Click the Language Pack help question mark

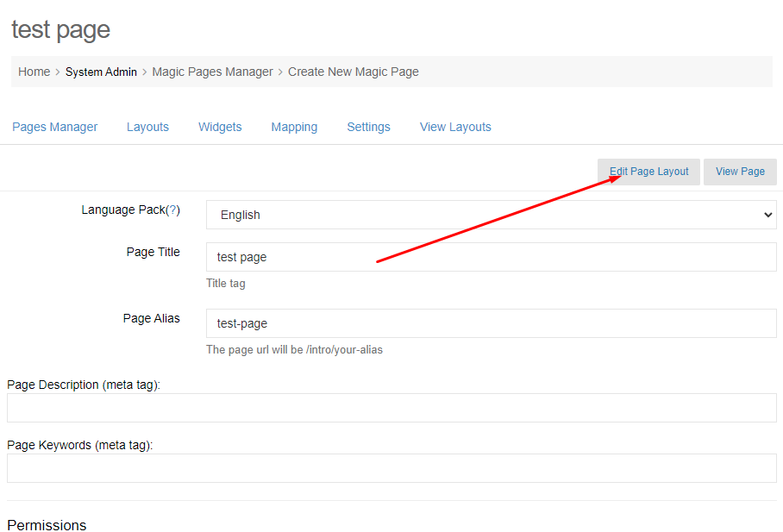[x=172, y=210]
